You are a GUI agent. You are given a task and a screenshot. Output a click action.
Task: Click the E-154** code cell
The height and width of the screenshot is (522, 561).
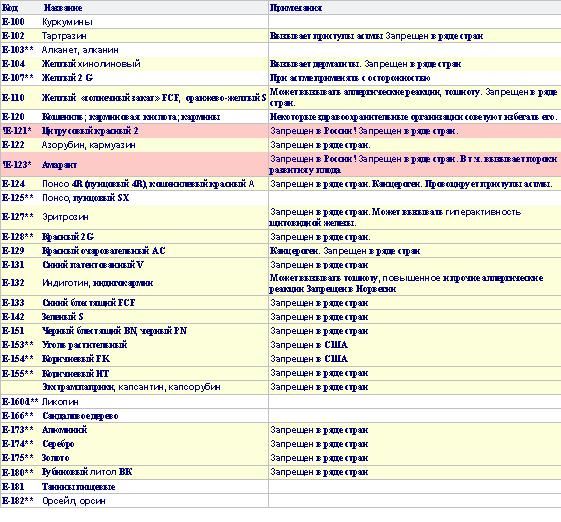18,359
